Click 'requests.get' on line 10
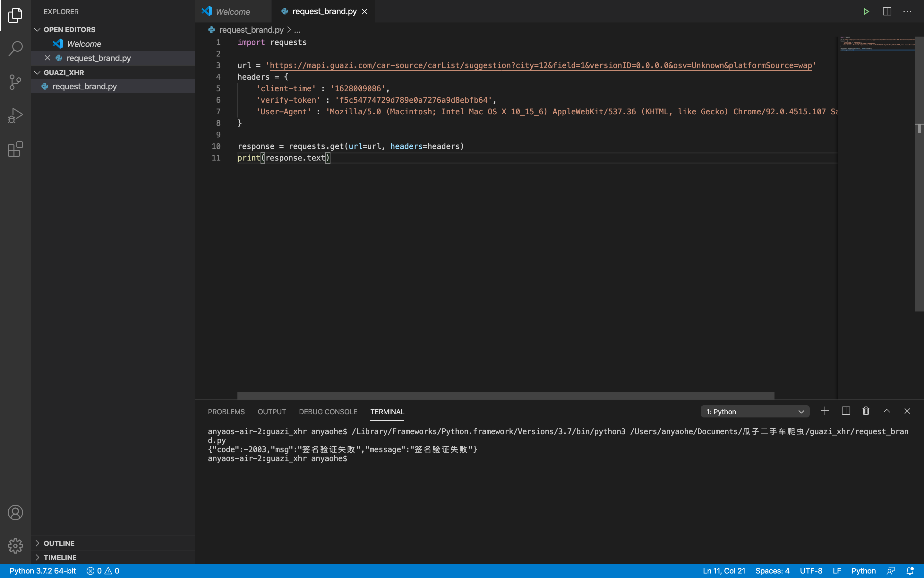This screenshot has height=578, width=924. click(316, 146)
